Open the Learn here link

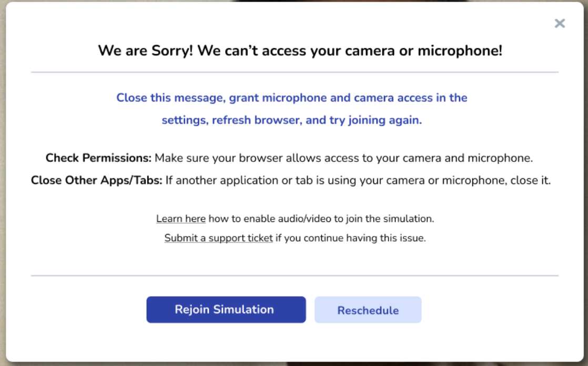click(180, 219)
